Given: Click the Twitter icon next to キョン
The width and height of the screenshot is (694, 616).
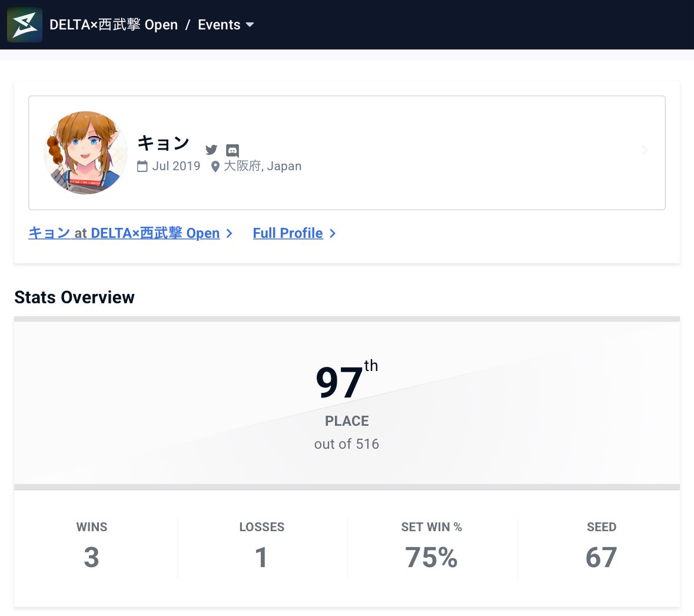Looking at the screenshot, I should [x=211, y=150].
